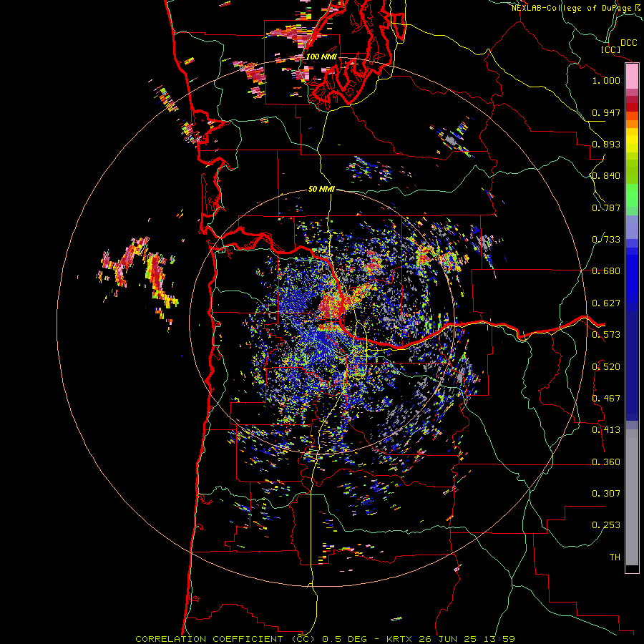Viewport: 644px width, 644px height.
Task: Click the DCC product label
Action: point(628,43)
